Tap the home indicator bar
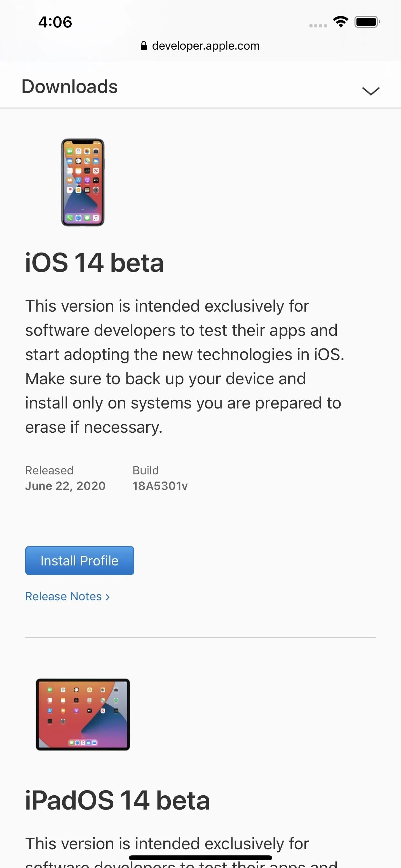 [200, 858]
